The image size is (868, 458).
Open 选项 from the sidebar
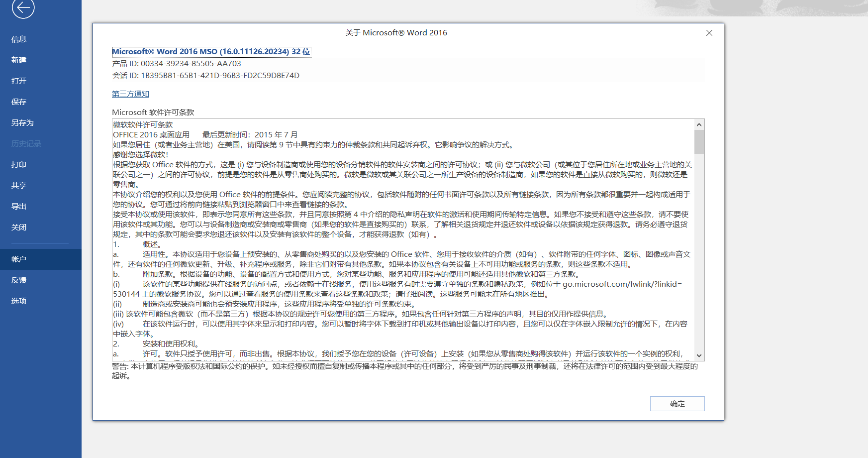(19, 301)
